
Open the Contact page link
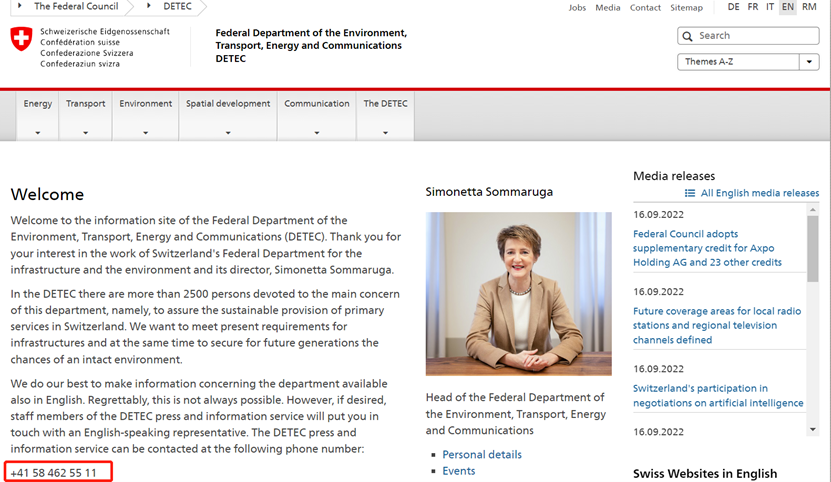(645, 7)
